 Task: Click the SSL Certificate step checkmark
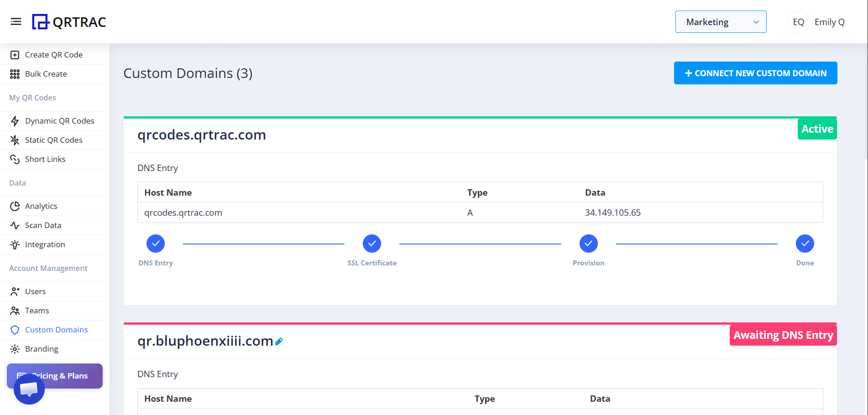click(x=372, y=244)
